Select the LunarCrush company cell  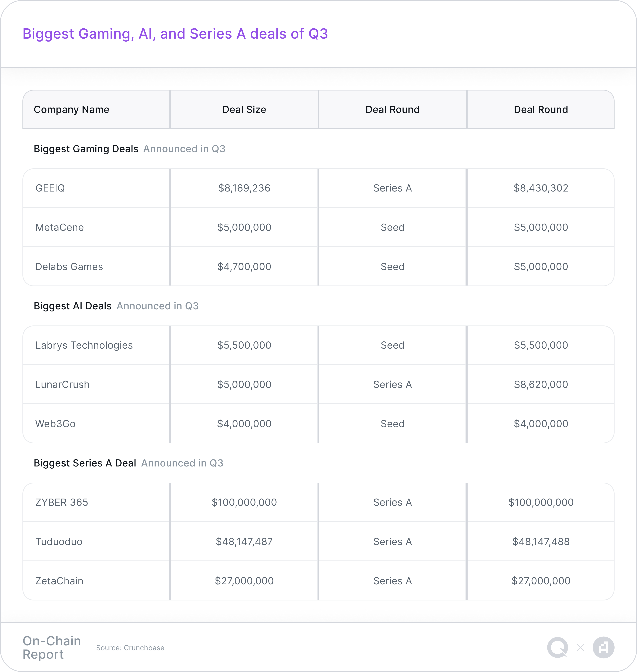96,384
